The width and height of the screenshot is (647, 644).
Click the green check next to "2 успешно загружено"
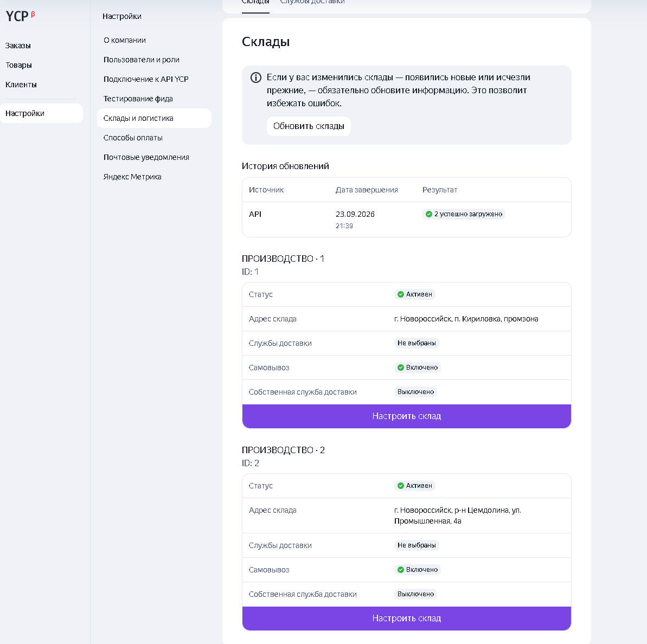(429, 214)
